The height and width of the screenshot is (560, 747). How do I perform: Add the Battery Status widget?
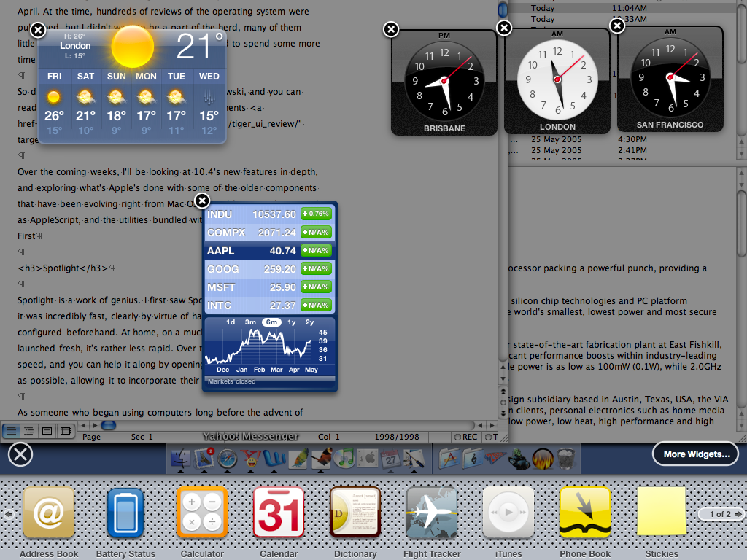tap(125, 513)
